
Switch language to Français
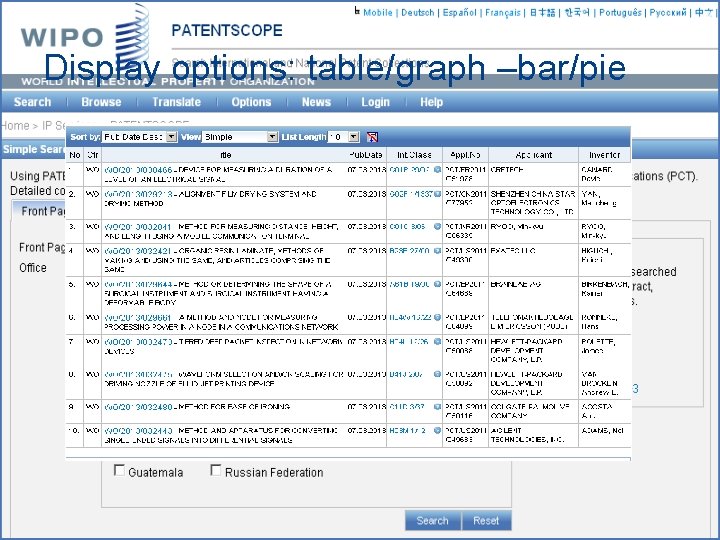pos(503,13)
